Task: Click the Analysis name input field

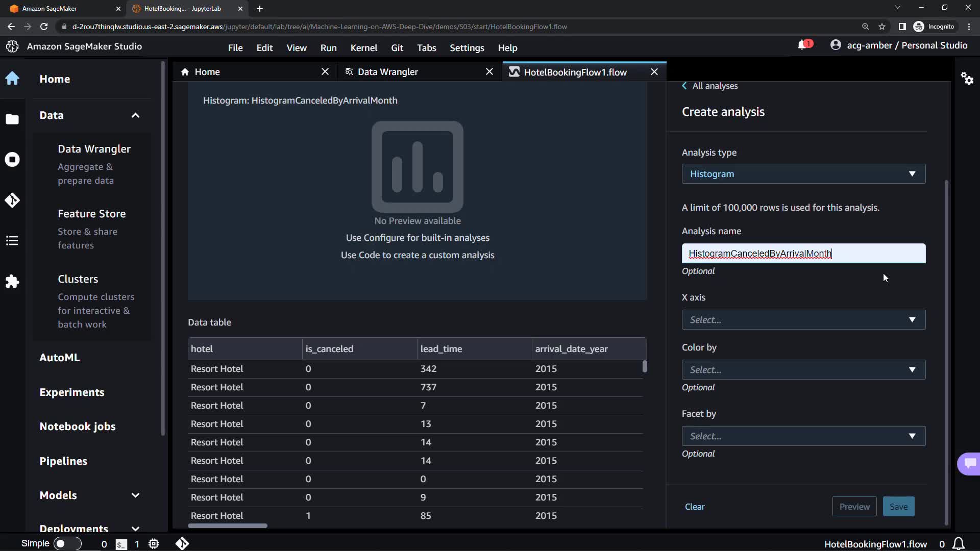Action: 803,254
